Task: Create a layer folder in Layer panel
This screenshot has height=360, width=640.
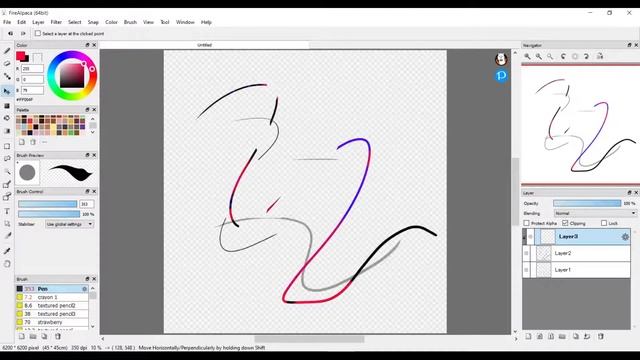Action: tap(562, 336)
